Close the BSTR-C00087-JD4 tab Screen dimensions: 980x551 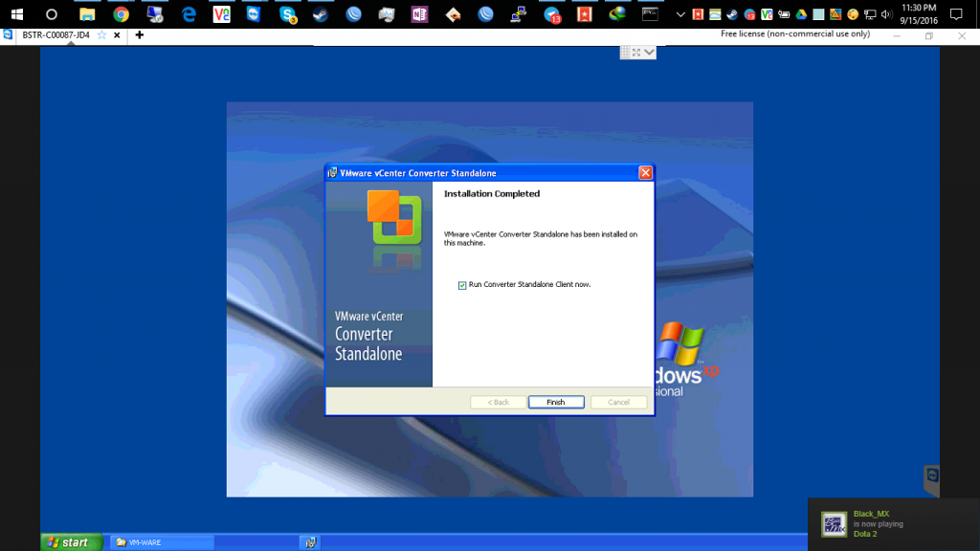click(x=117, y=35)
